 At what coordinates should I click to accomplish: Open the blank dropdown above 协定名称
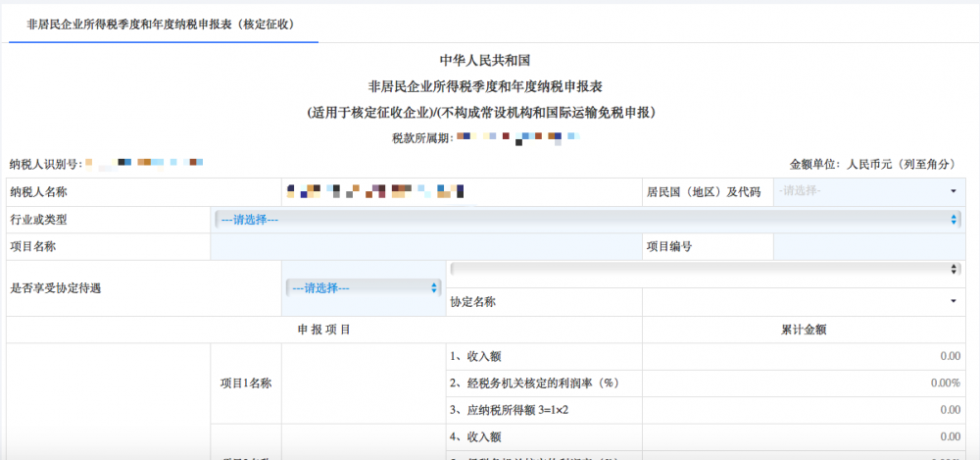click(x=704, y=269)
